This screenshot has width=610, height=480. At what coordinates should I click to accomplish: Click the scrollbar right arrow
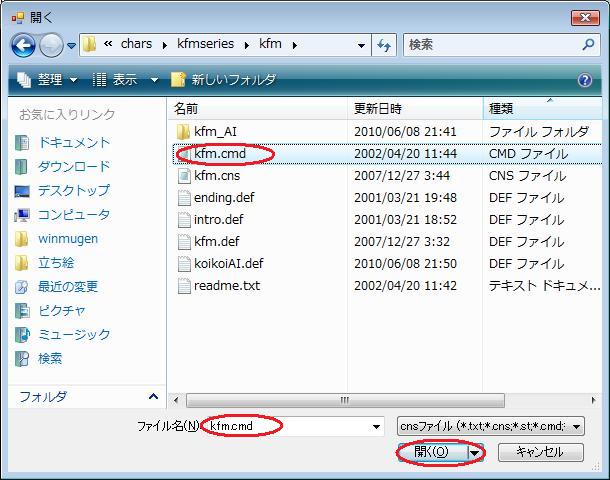(593, 400)
